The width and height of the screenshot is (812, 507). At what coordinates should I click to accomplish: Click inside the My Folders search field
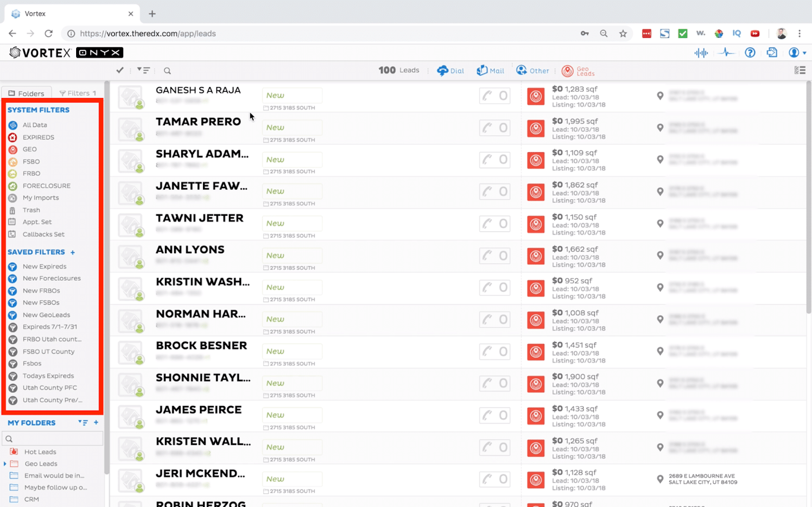[53, 438]
